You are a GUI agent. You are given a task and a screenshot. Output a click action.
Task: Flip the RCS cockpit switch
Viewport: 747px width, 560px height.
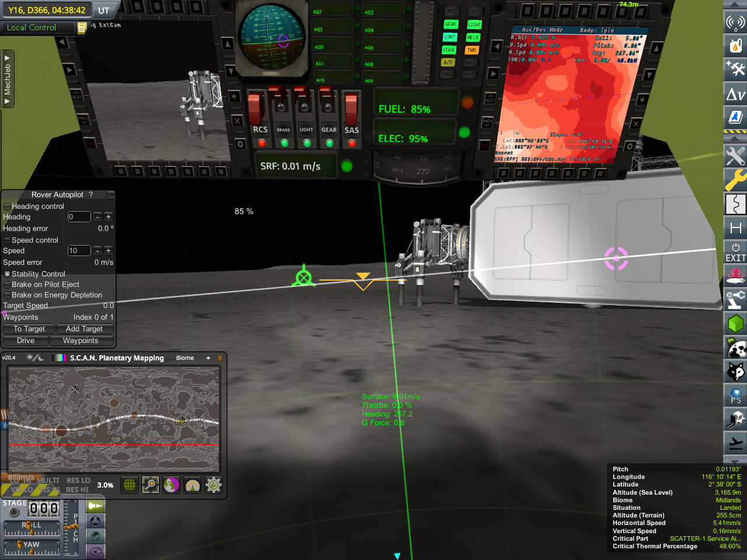(x=257, y=108)
